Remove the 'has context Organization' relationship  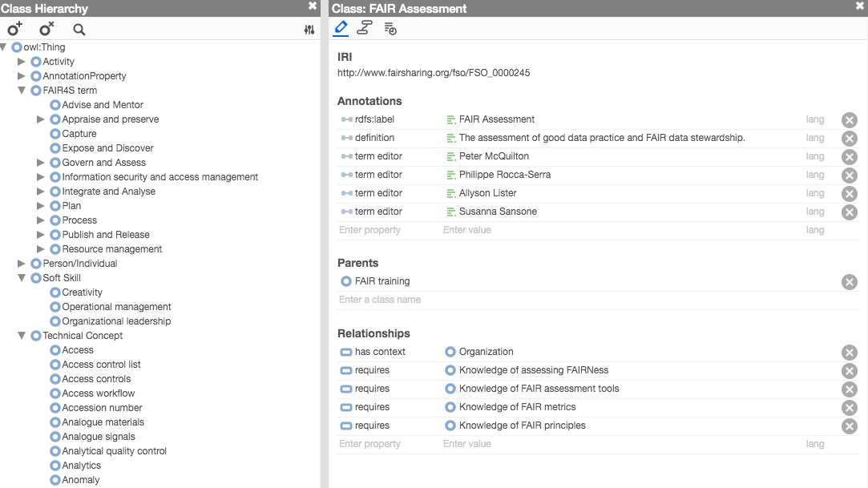[x=850, y=353]
